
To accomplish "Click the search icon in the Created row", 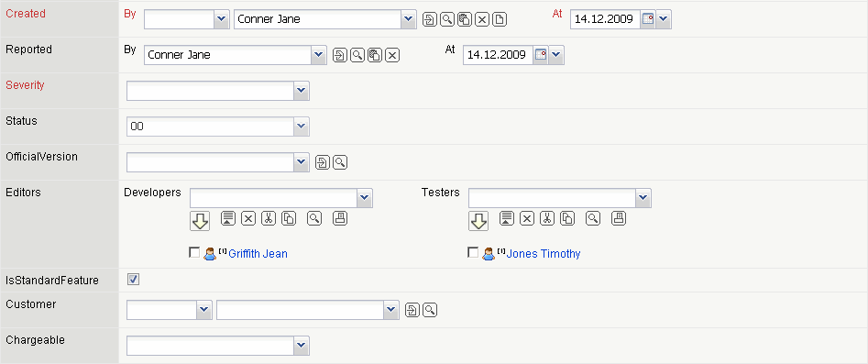I will (446, 19).
